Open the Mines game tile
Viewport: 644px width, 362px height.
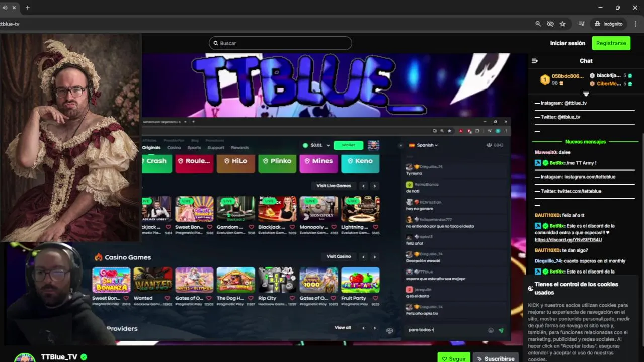318,163
